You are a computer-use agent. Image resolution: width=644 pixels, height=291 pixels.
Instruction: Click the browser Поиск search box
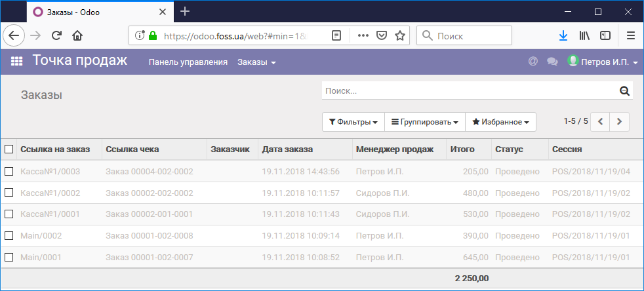[464, 35]
